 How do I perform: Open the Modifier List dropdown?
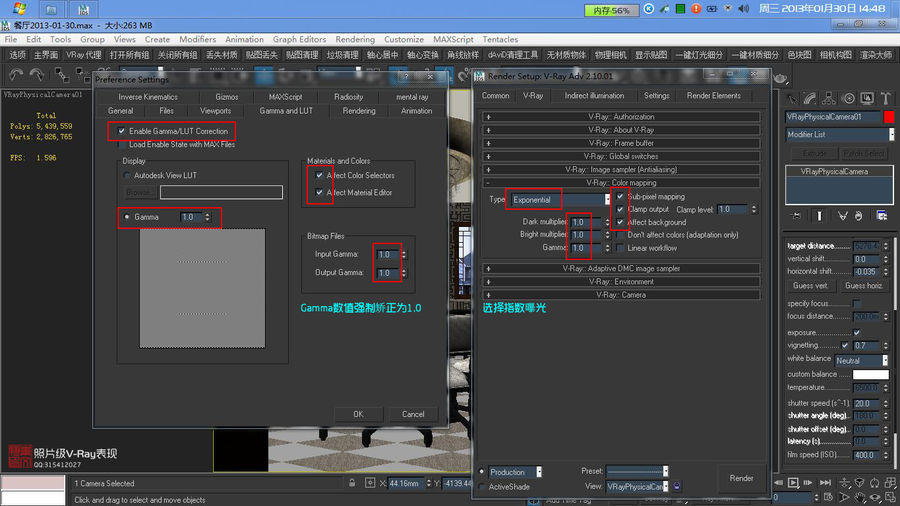pyautogui.click(x=840, y=134)
